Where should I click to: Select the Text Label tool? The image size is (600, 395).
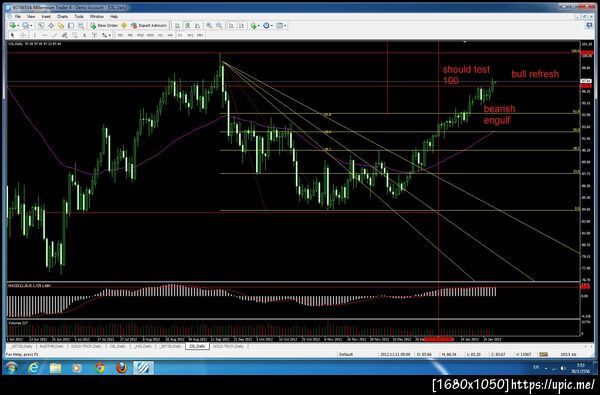pyautogui.click(x=94, y=35)
